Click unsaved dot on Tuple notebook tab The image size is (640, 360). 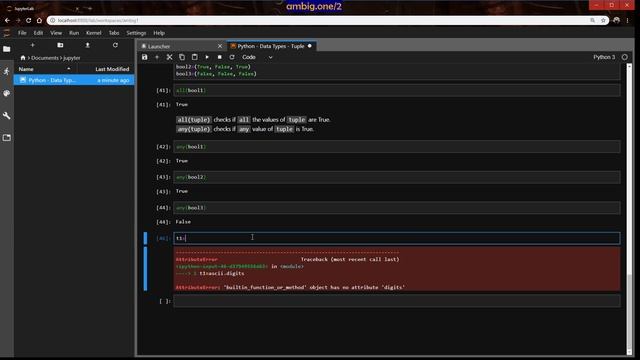[309, 46]
